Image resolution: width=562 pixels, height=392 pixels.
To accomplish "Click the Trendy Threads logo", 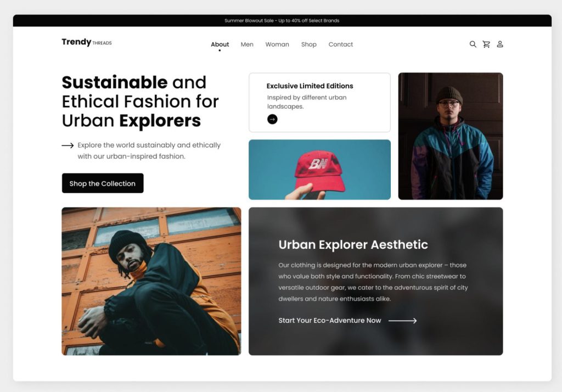I will [x=86, y=42].
